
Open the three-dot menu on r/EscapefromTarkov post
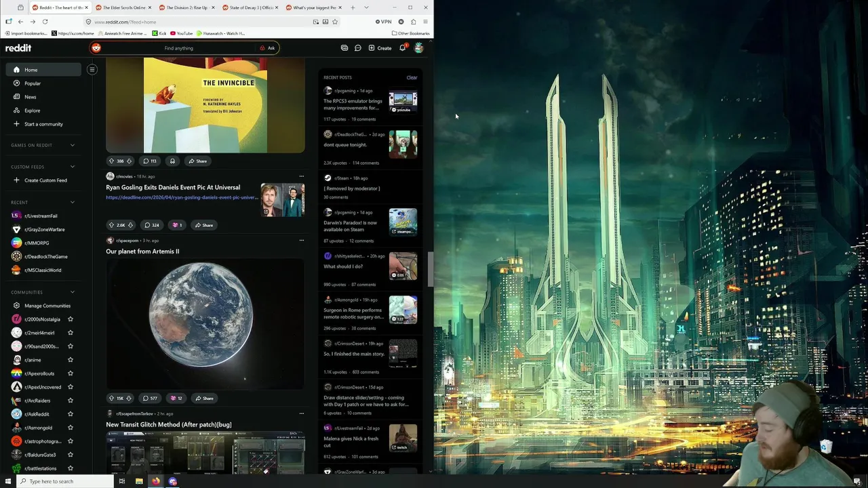point(302,413)
